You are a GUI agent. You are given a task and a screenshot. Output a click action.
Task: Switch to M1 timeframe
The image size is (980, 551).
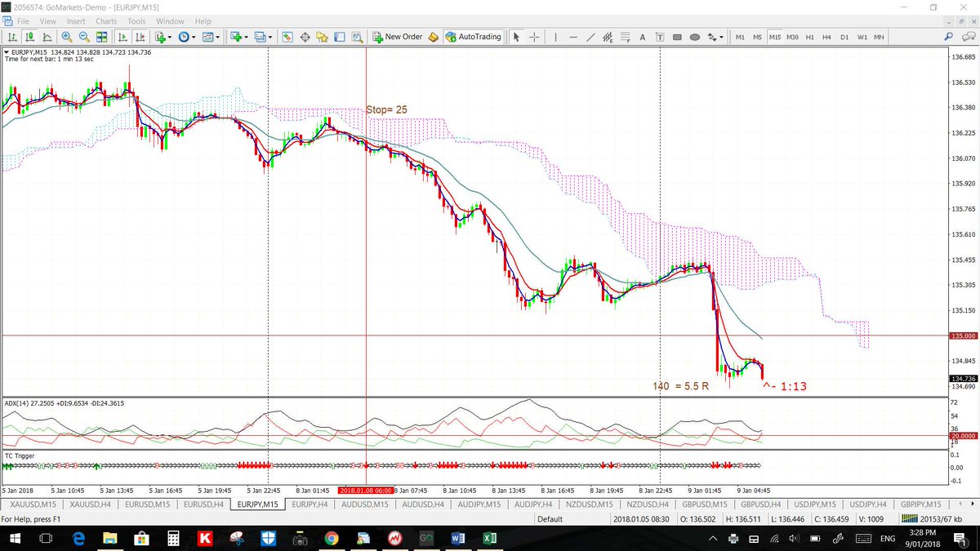(740, 37)
